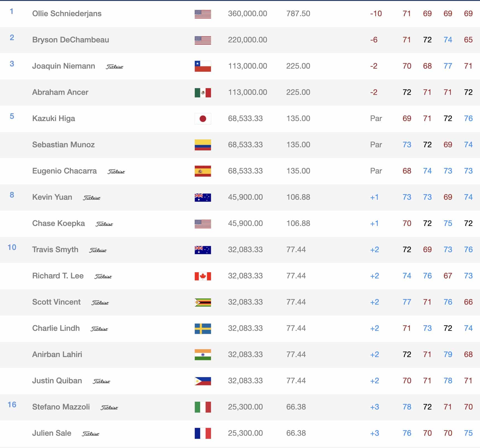Select the Travis Smyth name link
Image resolution: width=480 pixels, height=448 pixels.
point(55,249)
